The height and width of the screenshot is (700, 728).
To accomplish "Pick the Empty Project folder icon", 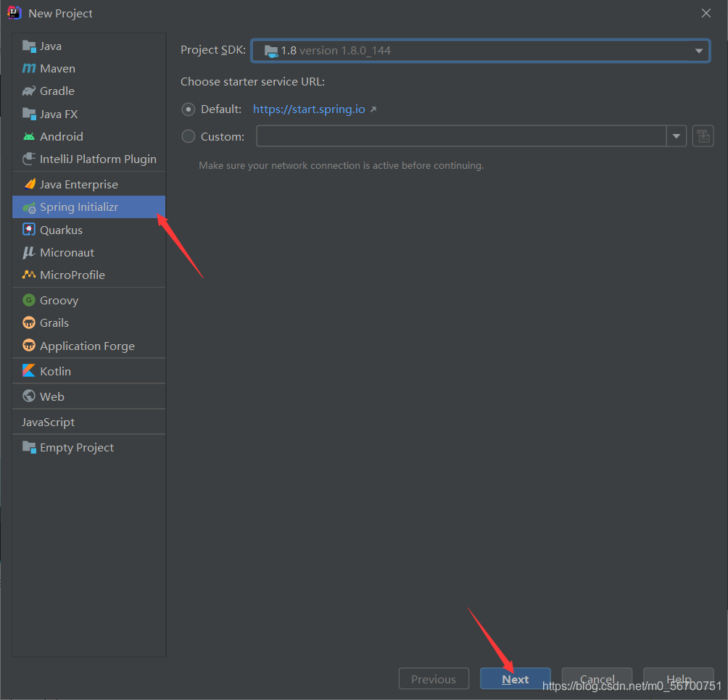I will 29,447.
